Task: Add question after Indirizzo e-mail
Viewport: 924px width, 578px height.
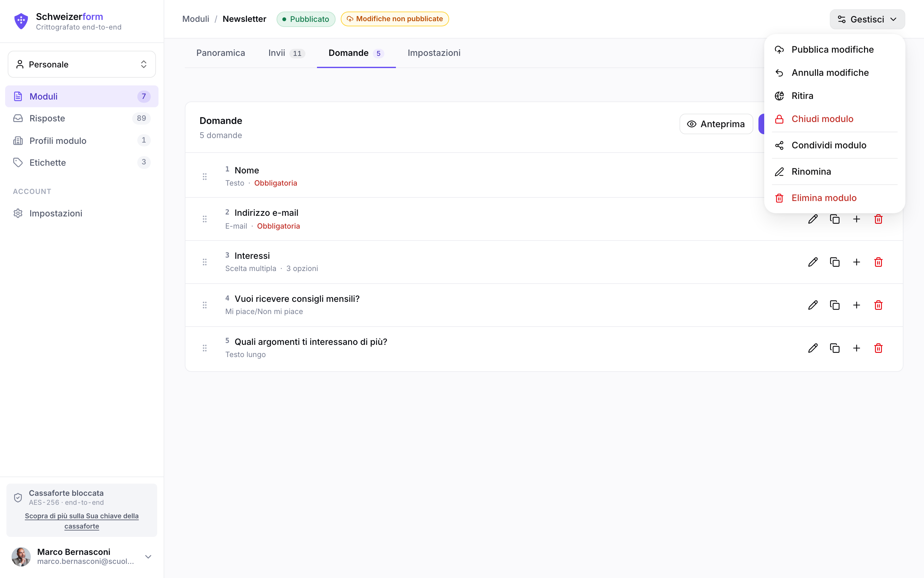Action: pyautogui.click(x=856, y=219)
